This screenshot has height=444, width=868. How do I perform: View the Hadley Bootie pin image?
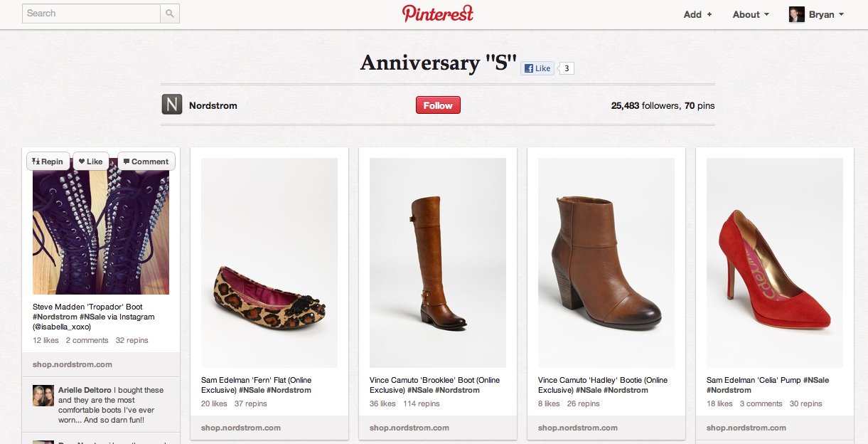click(x=606, y=262)
